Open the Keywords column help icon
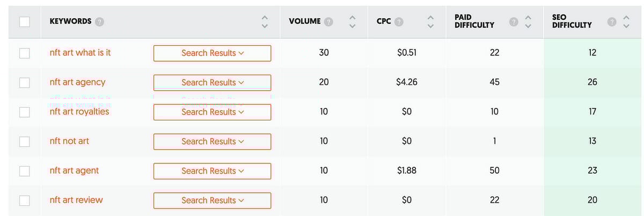Screen dimensions: 644x216 click(x=99, y=21)
